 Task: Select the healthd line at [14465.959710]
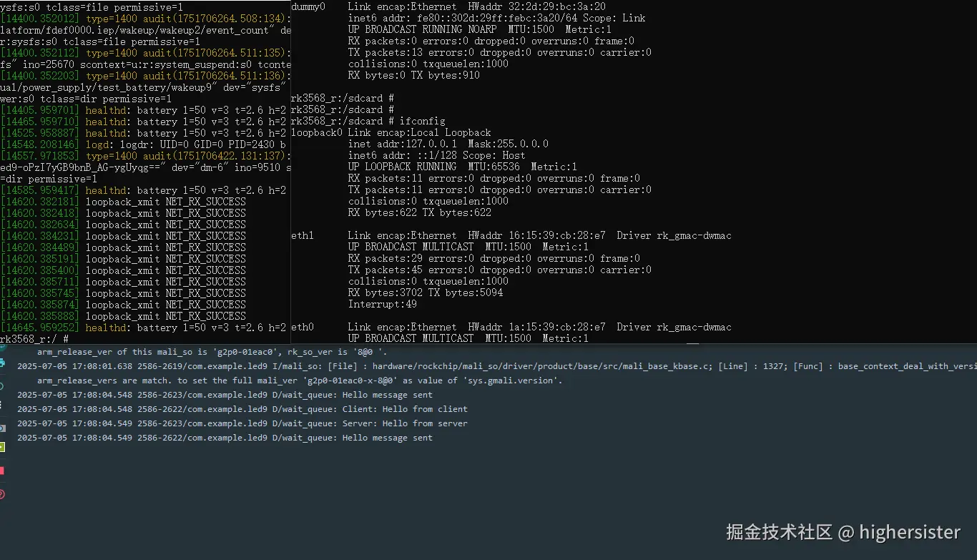pyautogui.click(x=144, y=122)
